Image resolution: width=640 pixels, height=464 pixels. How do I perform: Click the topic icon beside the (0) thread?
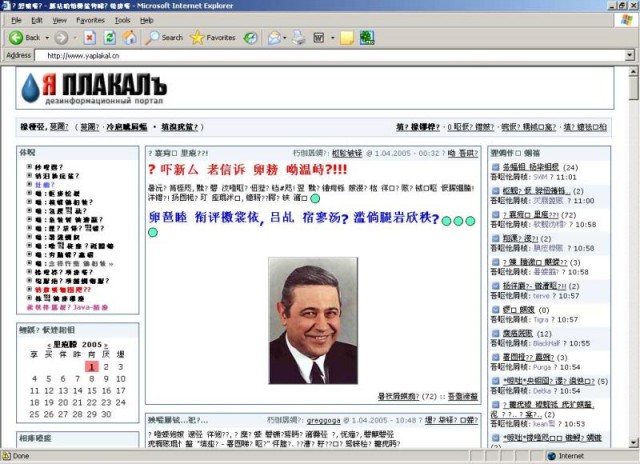(495, 310)
